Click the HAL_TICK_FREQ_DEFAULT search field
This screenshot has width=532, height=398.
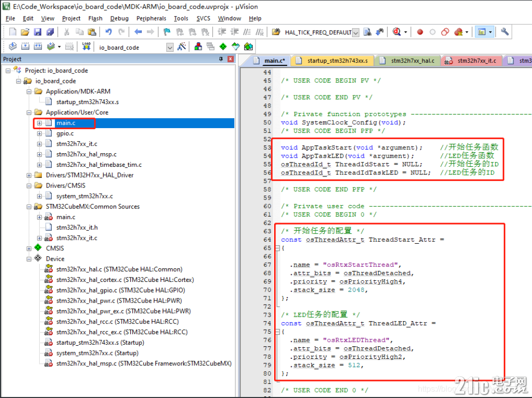318,33
